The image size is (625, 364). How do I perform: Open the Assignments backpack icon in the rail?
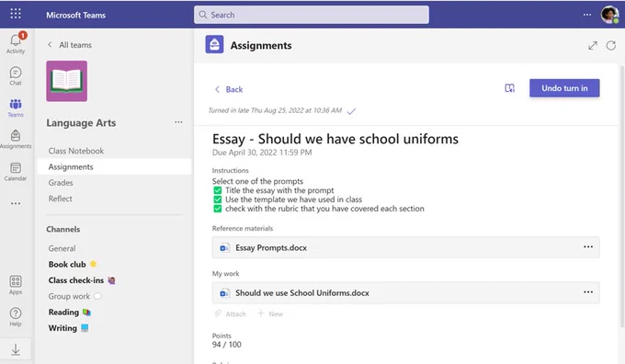click(x=16, y=139)
